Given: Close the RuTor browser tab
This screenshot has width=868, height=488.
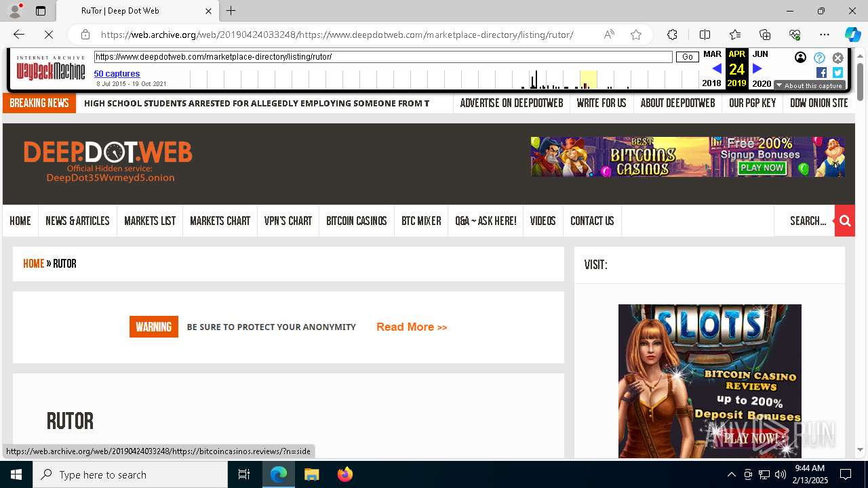Looking at the screenshot, I should (x=208, y=11).
